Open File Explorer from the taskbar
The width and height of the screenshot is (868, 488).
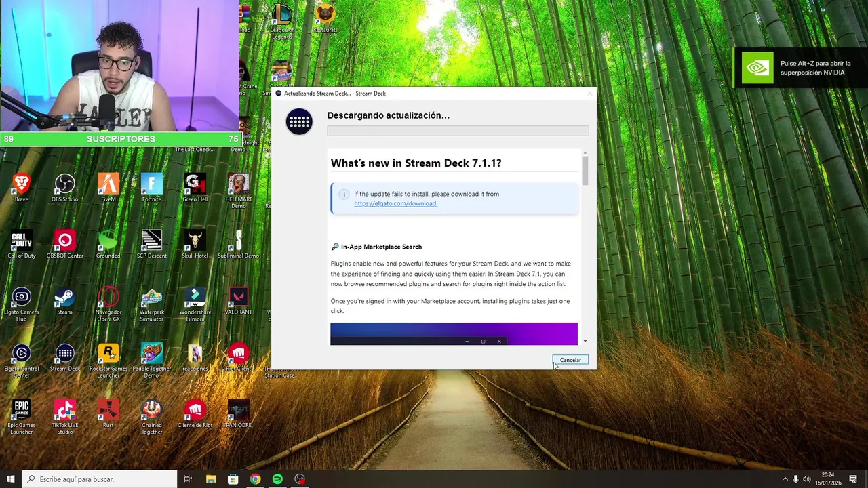[210, 479]
